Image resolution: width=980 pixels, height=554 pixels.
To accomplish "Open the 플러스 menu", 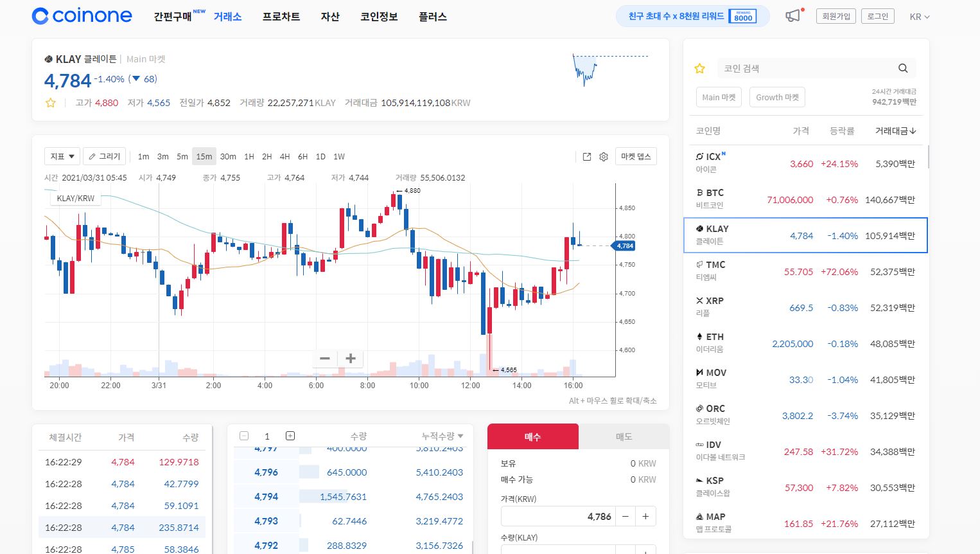I will coord(433,17).
